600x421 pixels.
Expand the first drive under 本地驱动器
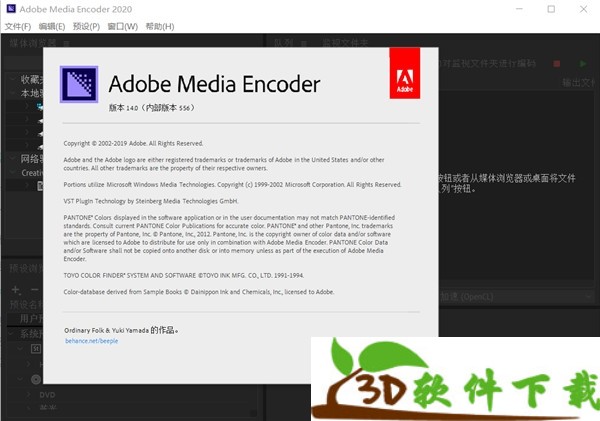[x=27, y=106]
